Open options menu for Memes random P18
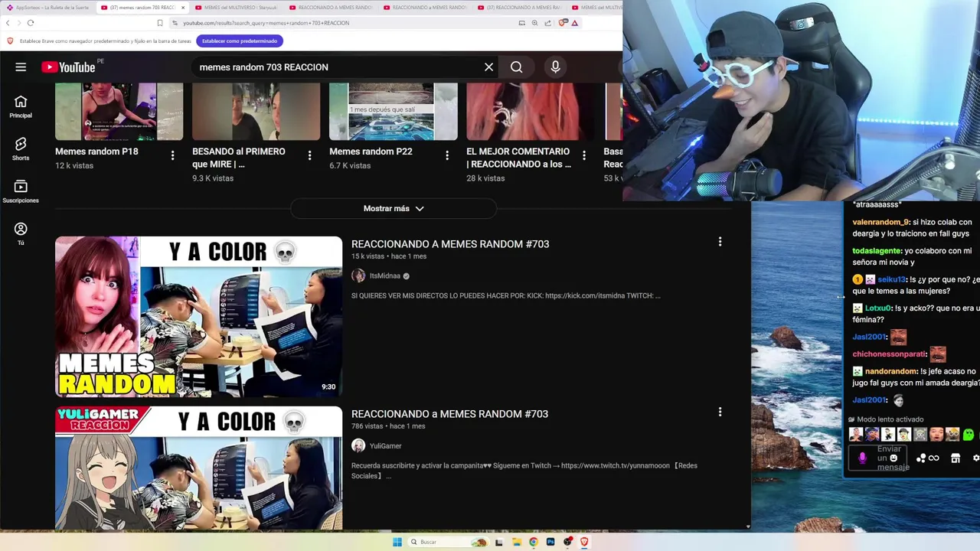This screenshot has width=980, height=551. click(172, 155)
